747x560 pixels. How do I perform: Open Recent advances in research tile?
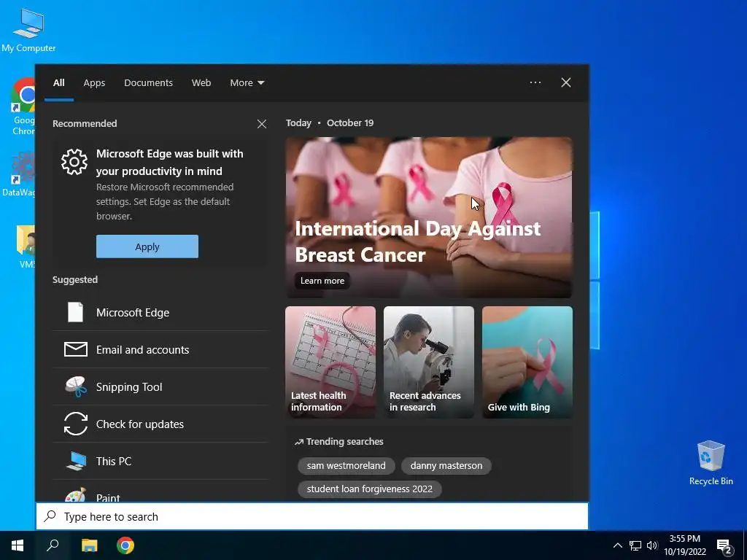pyautogui.click(x=429, y=362)
